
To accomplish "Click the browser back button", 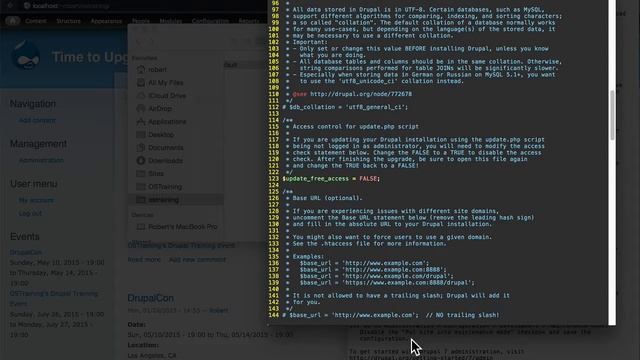I will click(x=10, y=6).
